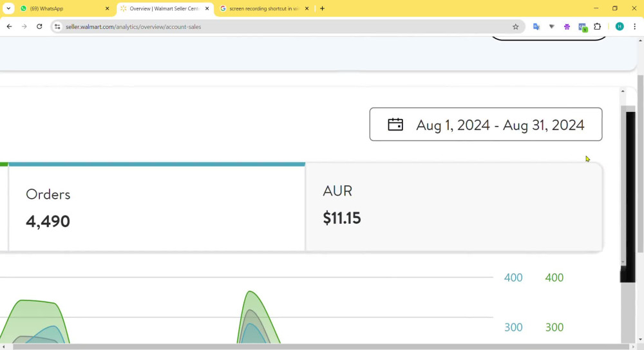The height and width of the screenshot is (350, 644).
Task: Open the Chrome three-dot menu
Action: point(634,26)
